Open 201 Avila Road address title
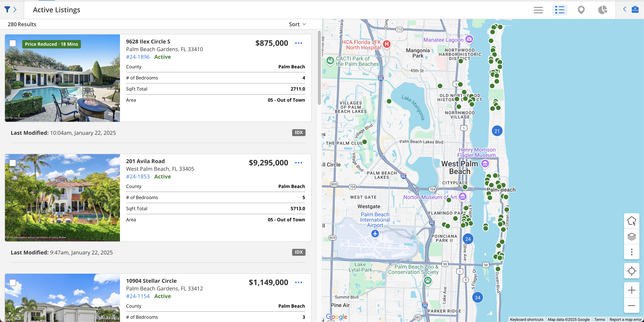This screenshot has height=322, width=644. pos(145,161)
